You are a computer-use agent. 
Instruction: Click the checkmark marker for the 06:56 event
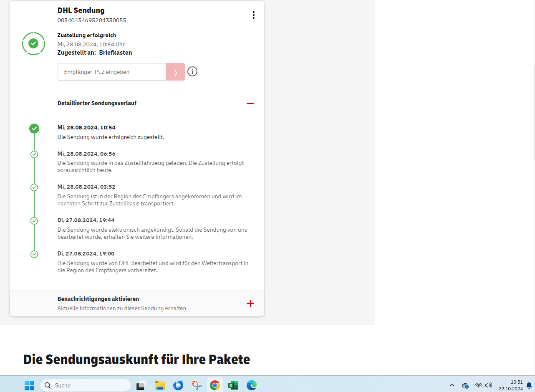(34, 154)
